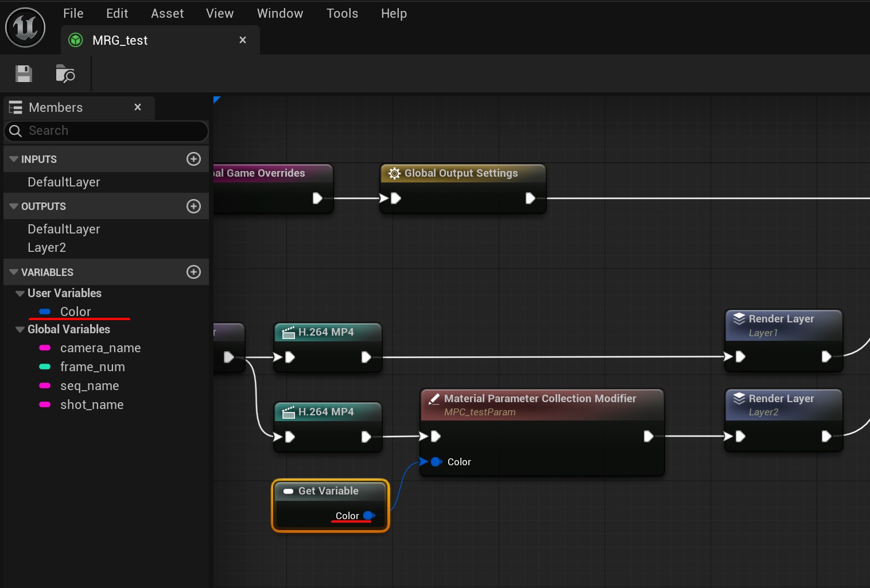Click the Save asset toolbar icon
This screenshot has width=870, height=588.
click(24, 74)
